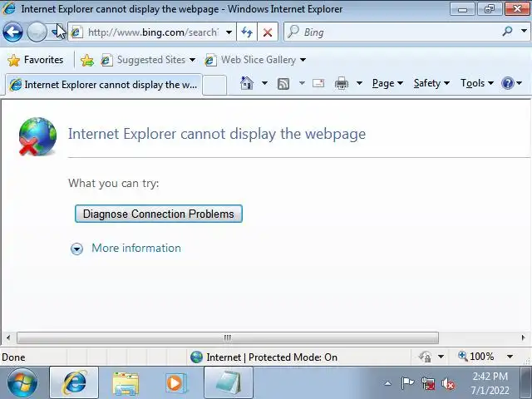The width and height of the screenshot is (532, 399).
Task: Open the search provider dropdown arrow
Action: 524,31
